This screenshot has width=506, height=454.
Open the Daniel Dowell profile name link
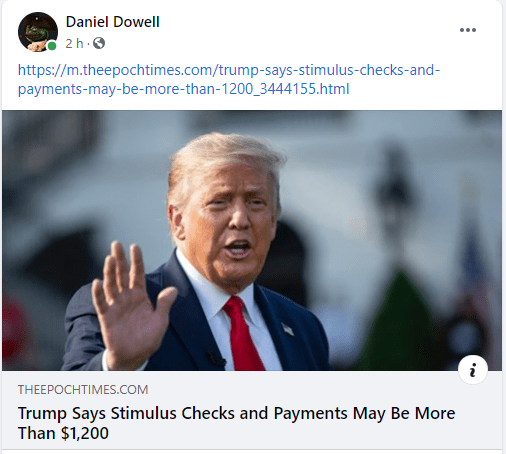pyautogui.click(x=113, y=22)
